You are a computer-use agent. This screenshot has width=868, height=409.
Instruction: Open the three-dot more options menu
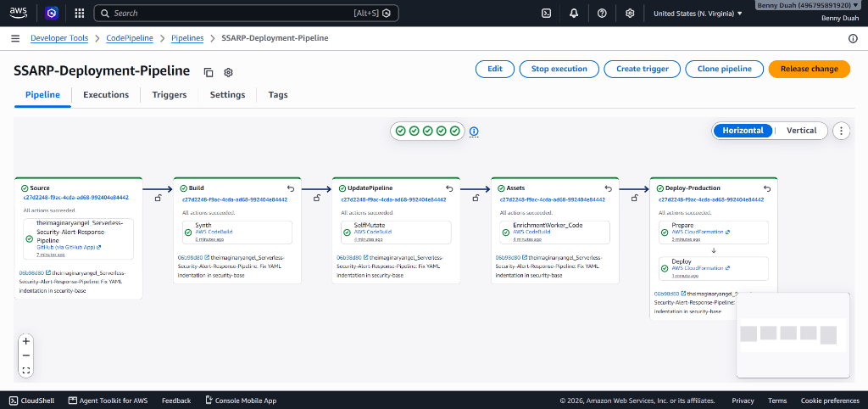click(x=841, y=131)
